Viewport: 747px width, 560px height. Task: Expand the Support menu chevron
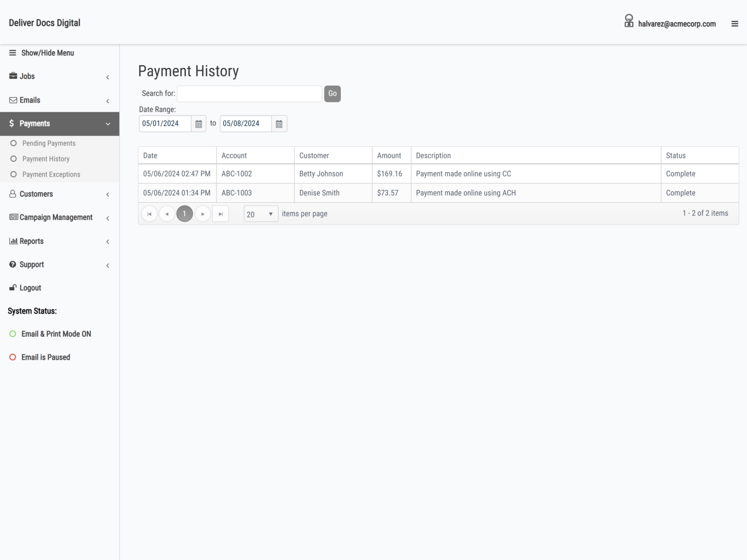click(107, 265)
